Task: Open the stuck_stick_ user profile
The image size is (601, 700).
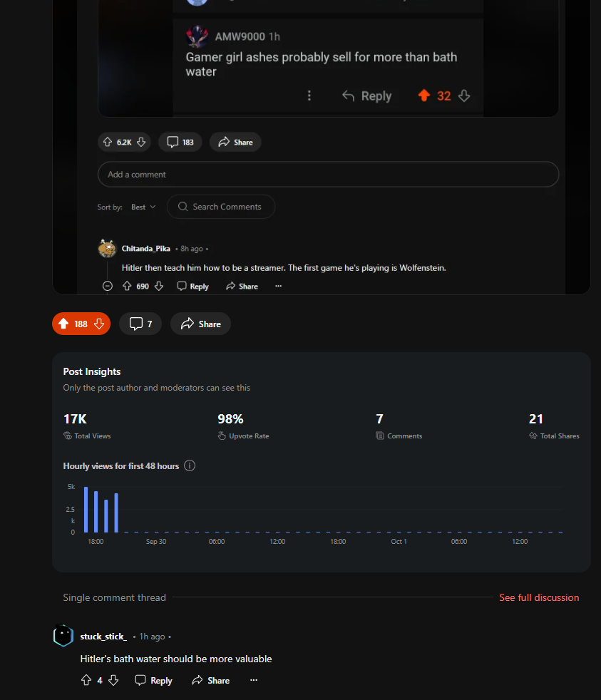Action: pyautogui.click(x=103, y=636)
